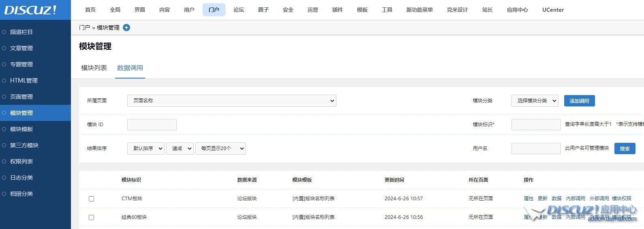644x229 pixels.
Task: Open the 论坛 top menu
Action: click(x=239, y=10)
